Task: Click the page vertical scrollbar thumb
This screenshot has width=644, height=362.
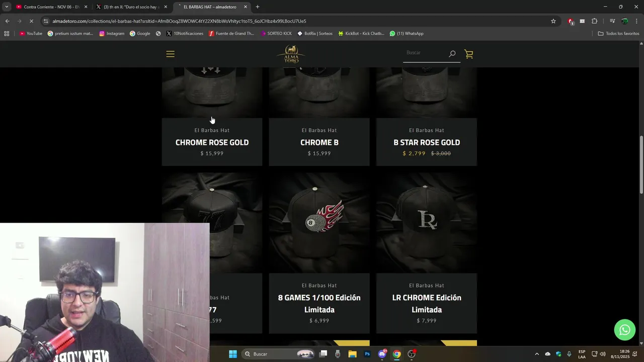Action: coord(641,164)
